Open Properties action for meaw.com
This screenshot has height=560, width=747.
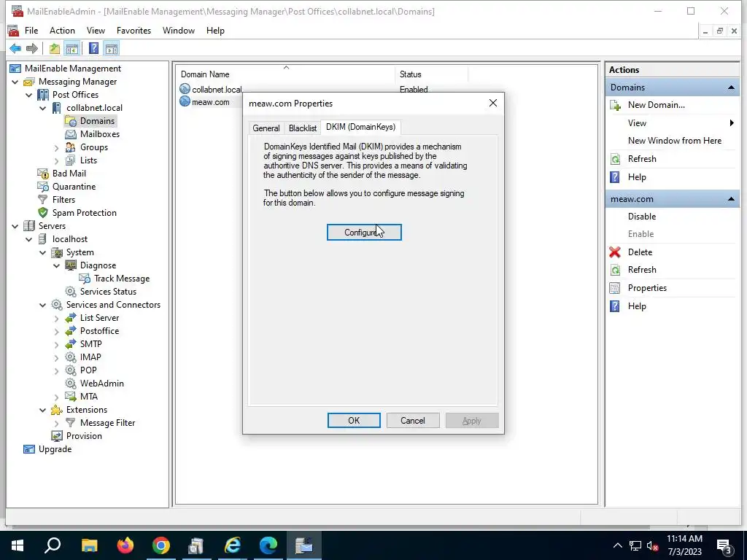pyautogui.click(x=647, y=287)
